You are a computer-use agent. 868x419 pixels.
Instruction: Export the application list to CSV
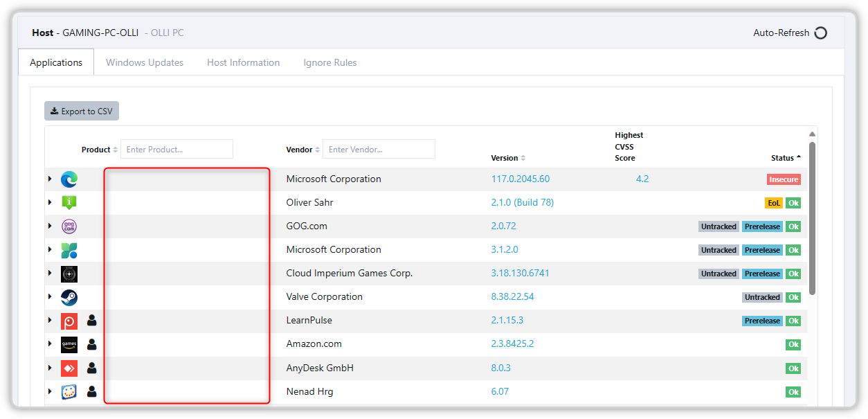pyautogui.click(x=82, y=111)
